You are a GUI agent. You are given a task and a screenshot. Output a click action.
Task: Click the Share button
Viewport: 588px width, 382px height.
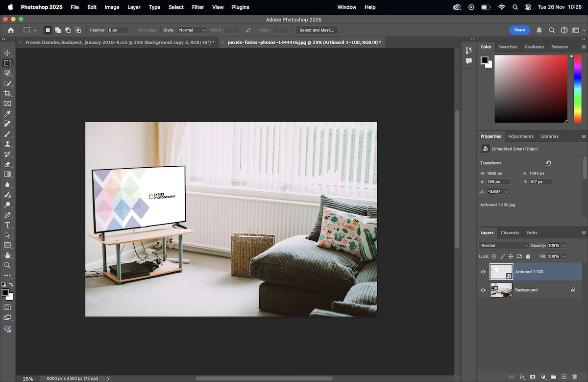click(x=519, y=30)
